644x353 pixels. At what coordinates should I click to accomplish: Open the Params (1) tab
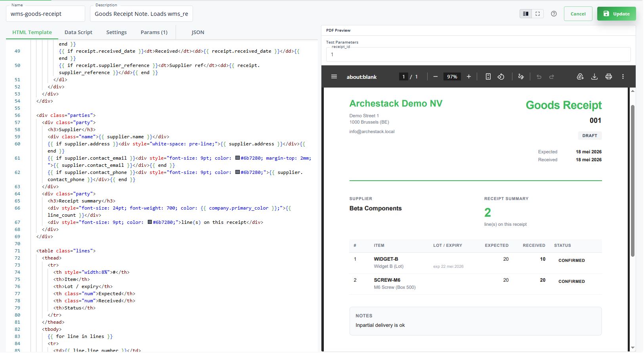click(154, 32)
